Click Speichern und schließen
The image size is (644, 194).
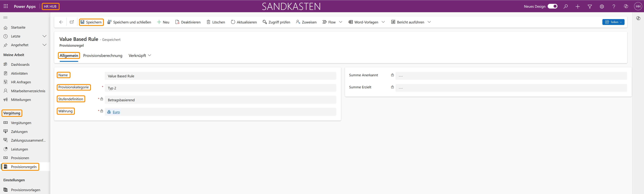tap(129, 22)
